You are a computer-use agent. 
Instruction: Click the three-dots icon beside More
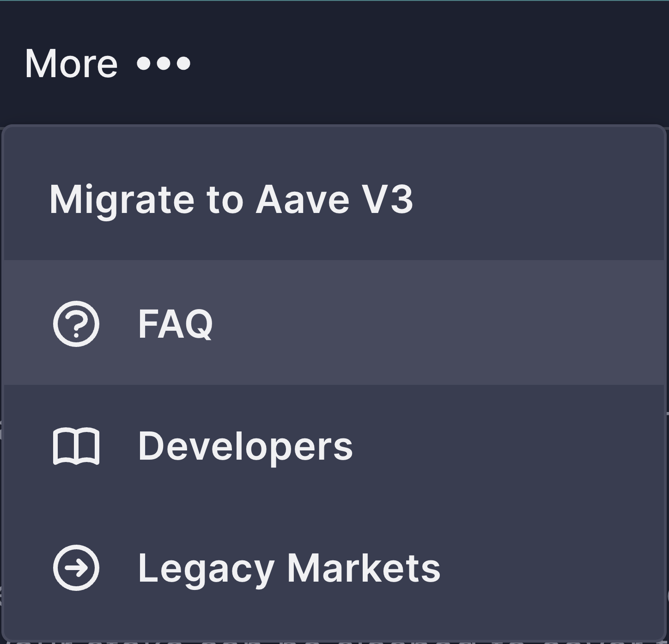(164, 63)
